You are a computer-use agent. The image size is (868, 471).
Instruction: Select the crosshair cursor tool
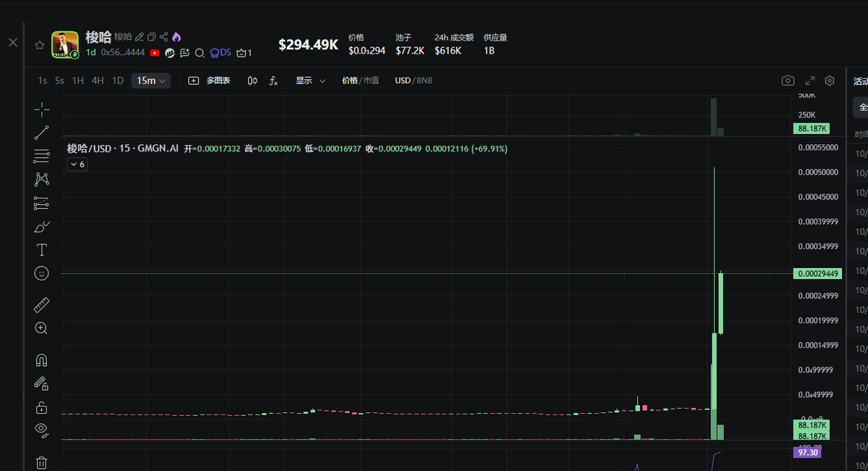42,109
